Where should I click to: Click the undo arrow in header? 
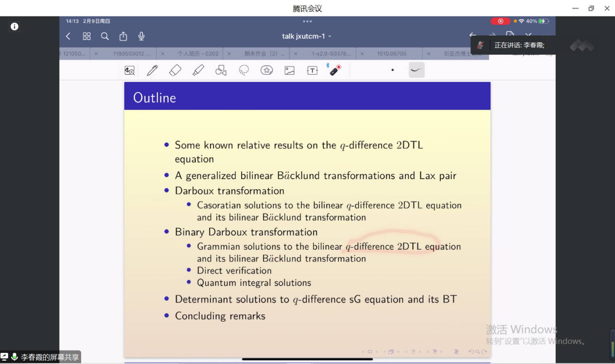[x=472, y=35]
